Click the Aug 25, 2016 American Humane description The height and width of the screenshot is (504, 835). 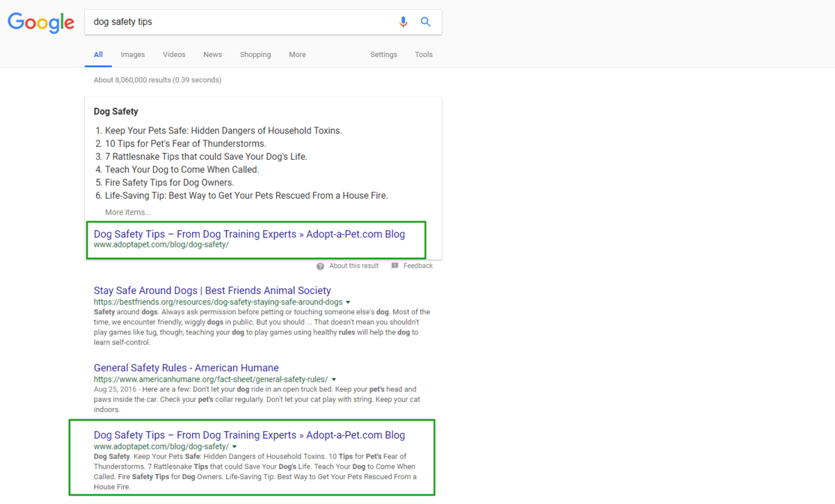click(x=257, y=400)
